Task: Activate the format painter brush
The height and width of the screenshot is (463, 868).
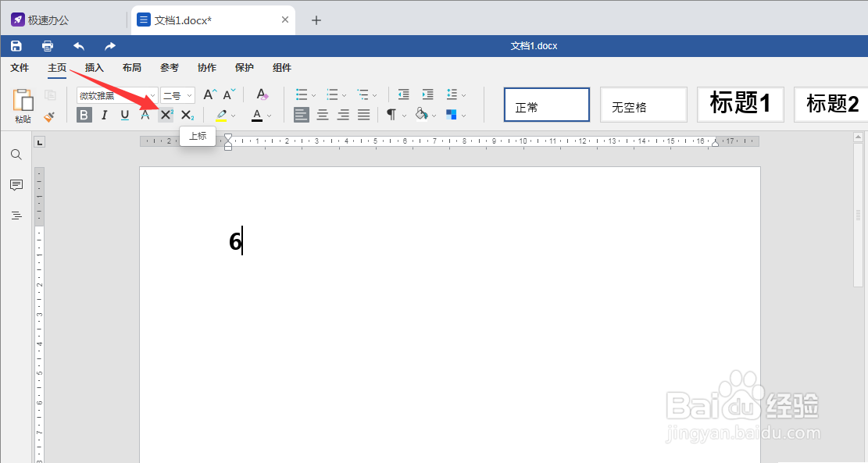Action: click(x=49, y=116)
